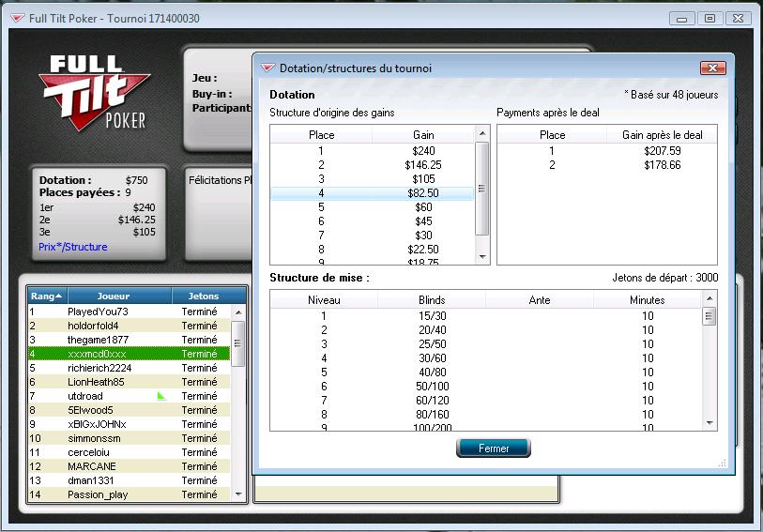Select player simmonssm row
The width and height of the screenshot is (763, 532).
tap(129, 438)
